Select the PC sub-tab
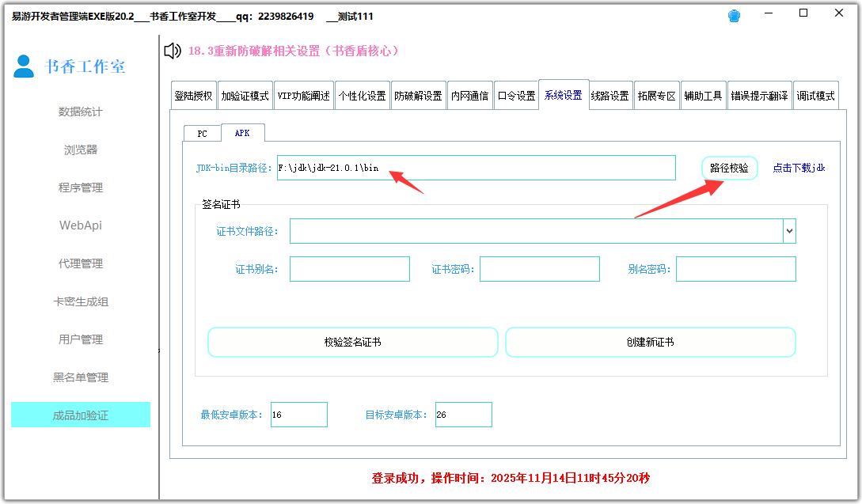 tap(202, 134)
